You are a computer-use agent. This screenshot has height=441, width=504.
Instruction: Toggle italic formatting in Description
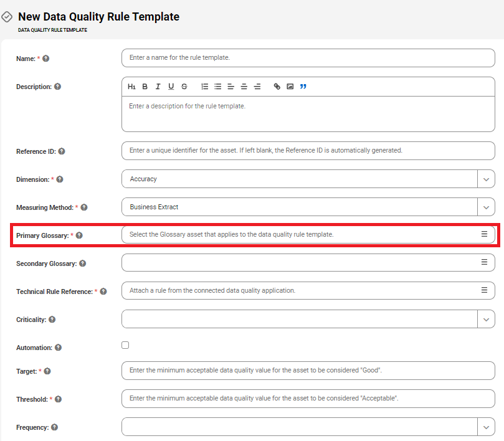click(x=158, y=87)
